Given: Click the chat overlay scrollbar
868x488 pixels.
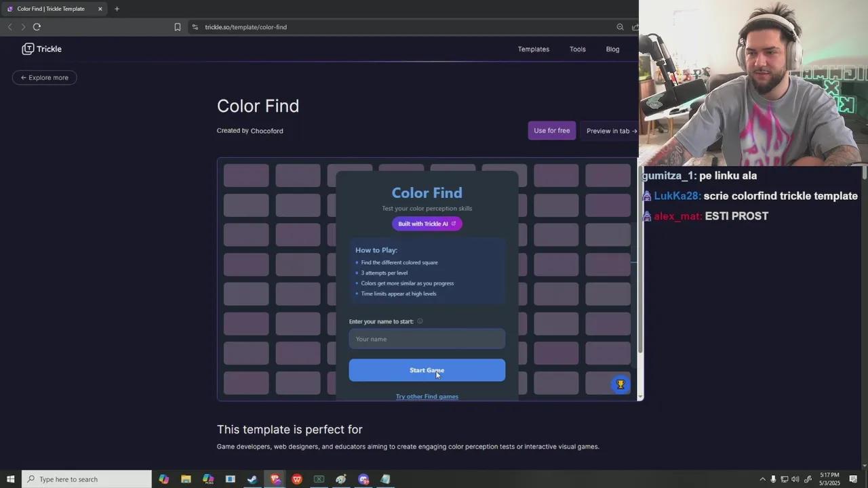Looking at the screenshot, I should pos(865,173).
